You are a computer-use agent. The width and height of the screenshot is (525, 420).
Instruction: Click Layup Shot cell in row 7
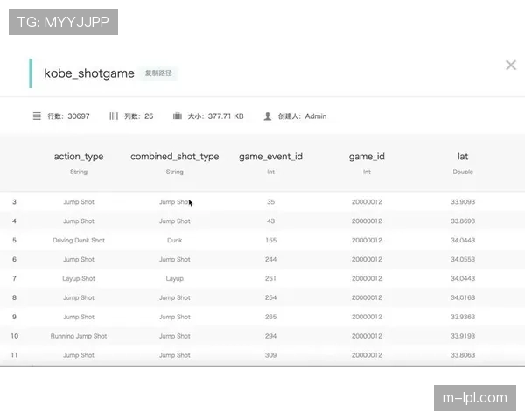point(79,279)
